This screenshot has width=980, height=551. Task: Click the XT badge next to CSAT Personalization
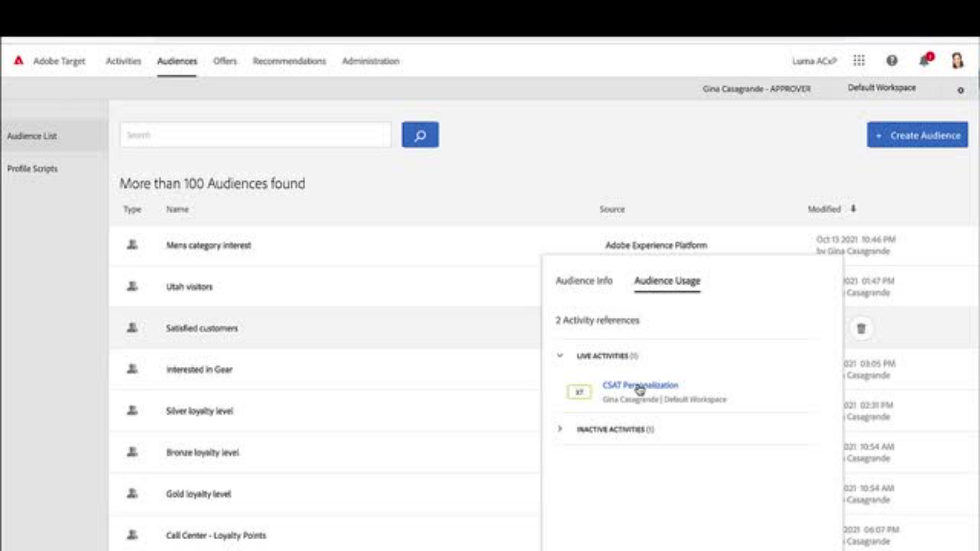tap(579, 392)
